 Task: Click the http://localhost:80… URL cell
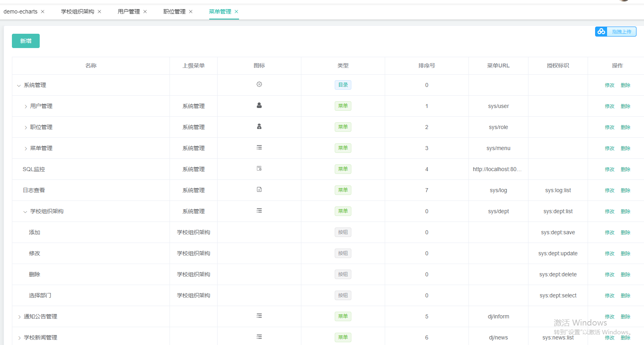pos(497,170)
